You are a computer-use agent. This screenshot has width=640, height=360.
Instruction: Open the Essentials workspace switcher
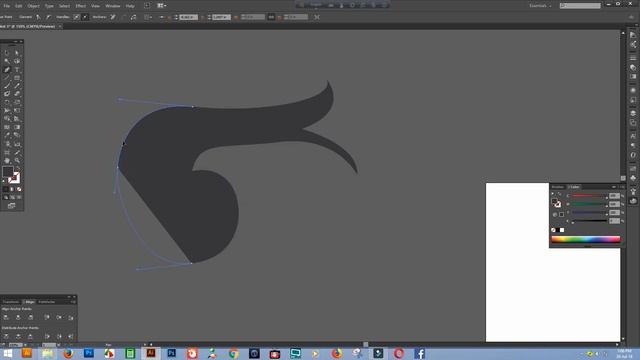[540, 6]
